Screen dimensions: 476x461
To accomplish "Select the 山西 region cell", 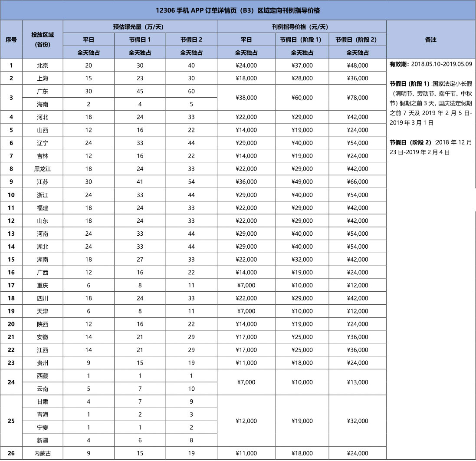I will (x=43, y=130).
